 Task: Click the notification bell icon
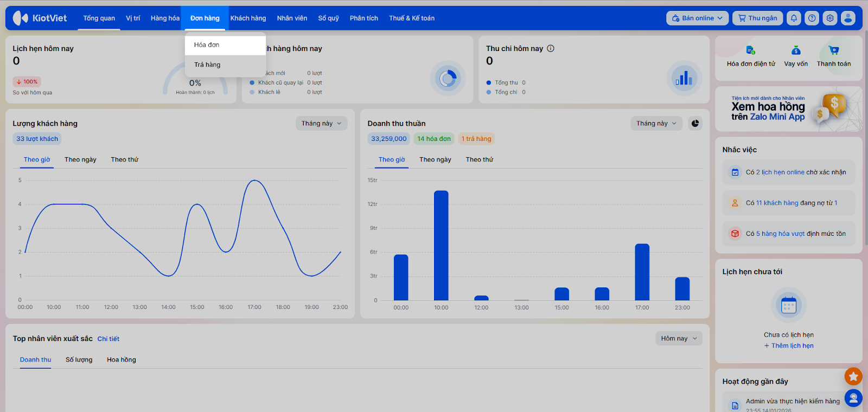pyautogui.click(x=794, y=18)
